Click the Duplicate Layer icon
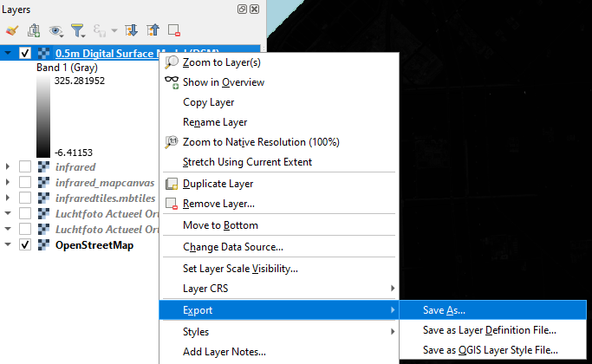 (x=172, y=184)
